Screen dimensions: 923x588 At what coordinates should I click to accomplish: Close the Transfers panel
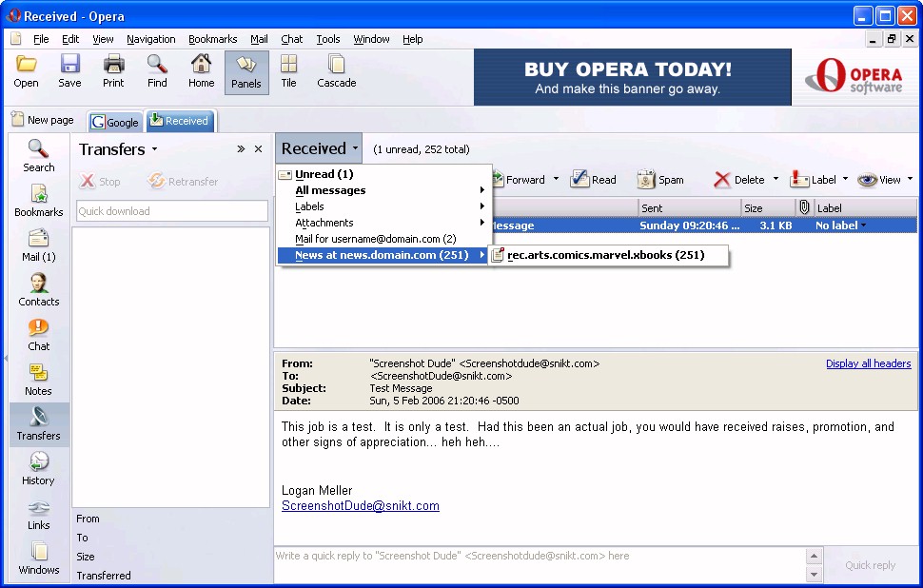coord(258,149)
